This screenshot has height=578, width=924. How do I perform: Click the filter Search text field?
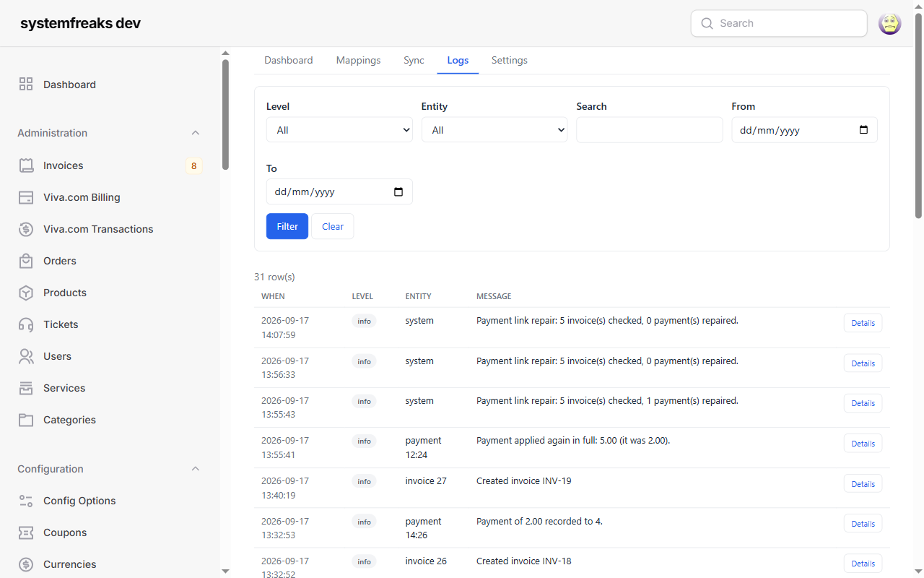[x=650, y=130]
